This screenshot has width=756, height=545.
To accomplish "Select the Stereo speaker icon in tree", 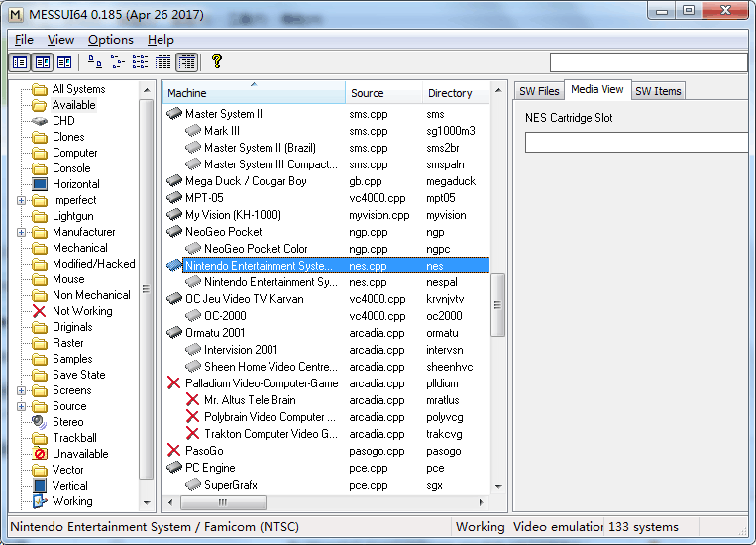I will [40, 422].
